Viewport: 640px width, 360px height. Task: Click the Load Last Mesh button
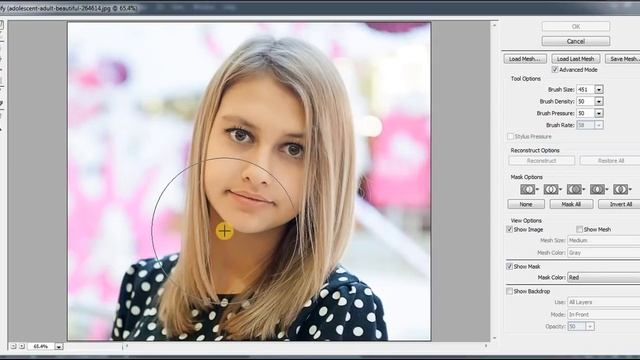[576, 59]
